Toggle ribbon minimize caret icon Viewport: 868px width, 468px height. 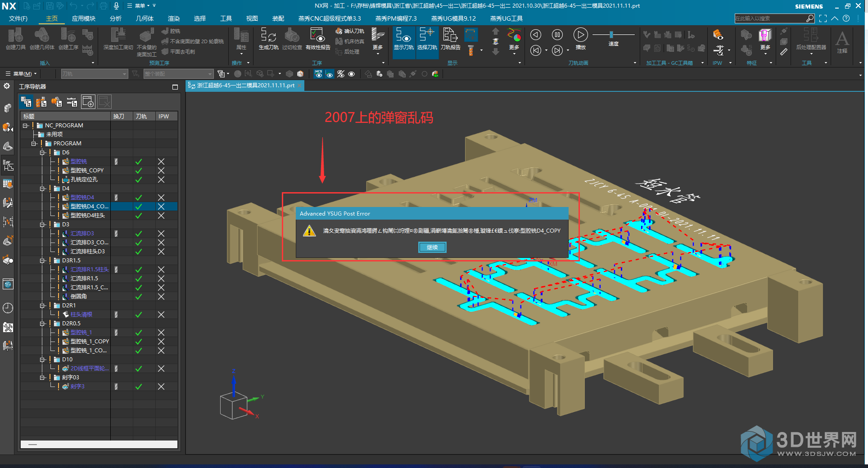click(835, 18)
